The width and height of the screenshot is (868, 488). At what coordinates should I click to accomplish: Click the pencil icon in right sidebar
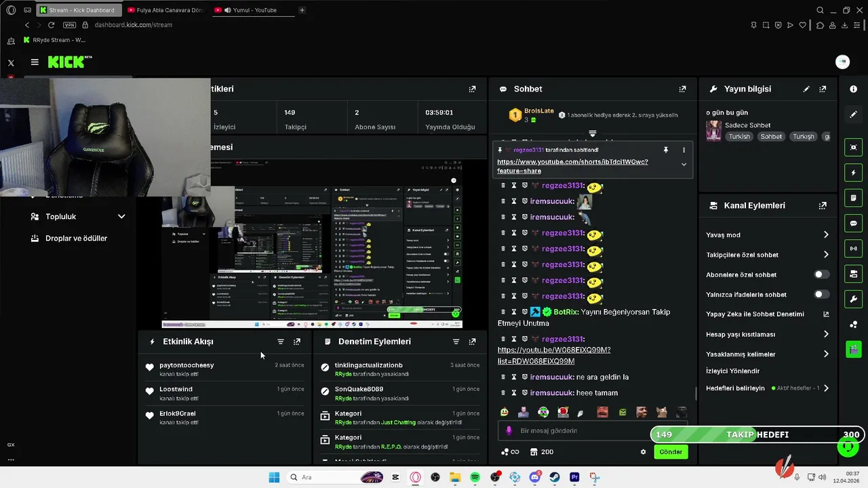point(853,115)
